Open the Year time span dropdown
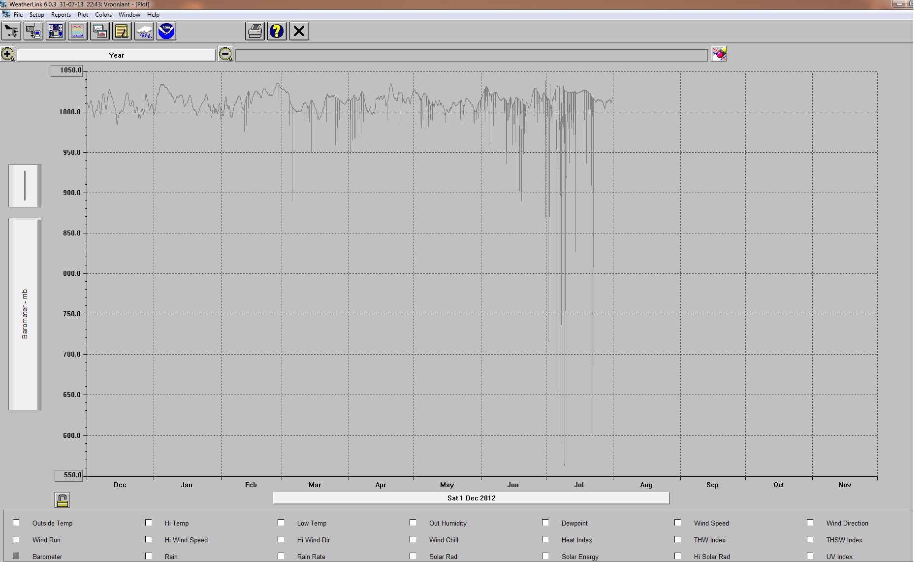The height and width of the screenshot is (562, 924). click(116, 55)
